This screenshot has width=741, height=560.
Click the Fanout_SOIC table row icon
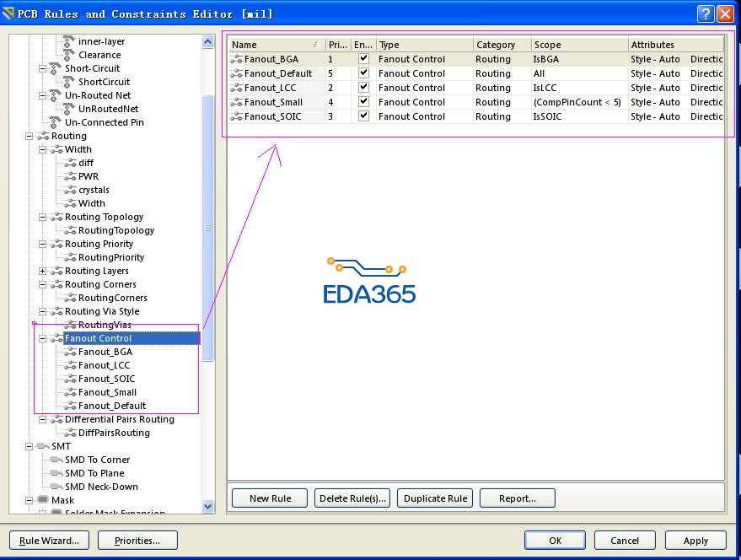(x=236, y=117)
